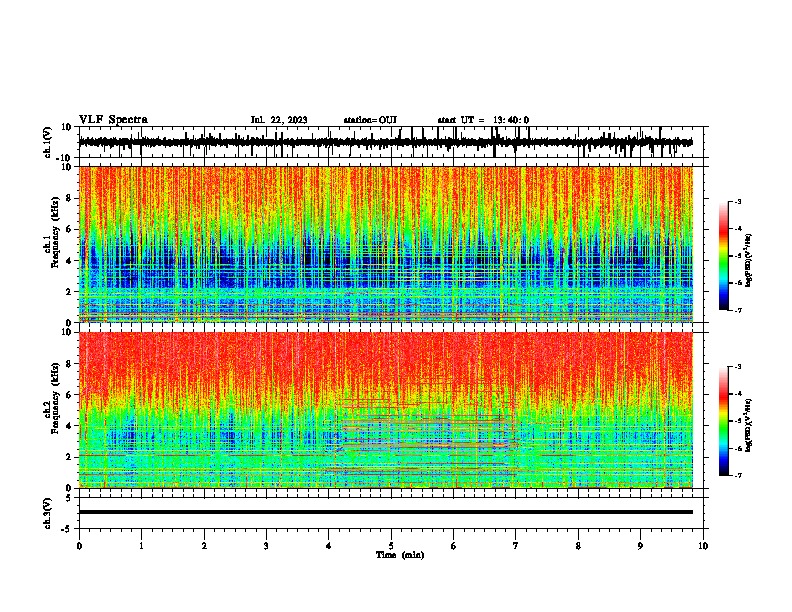The width and height of the screenshot is (792, 612).
Task: Click the ch.2 color scale bar
Action: [x=724, y=421]
